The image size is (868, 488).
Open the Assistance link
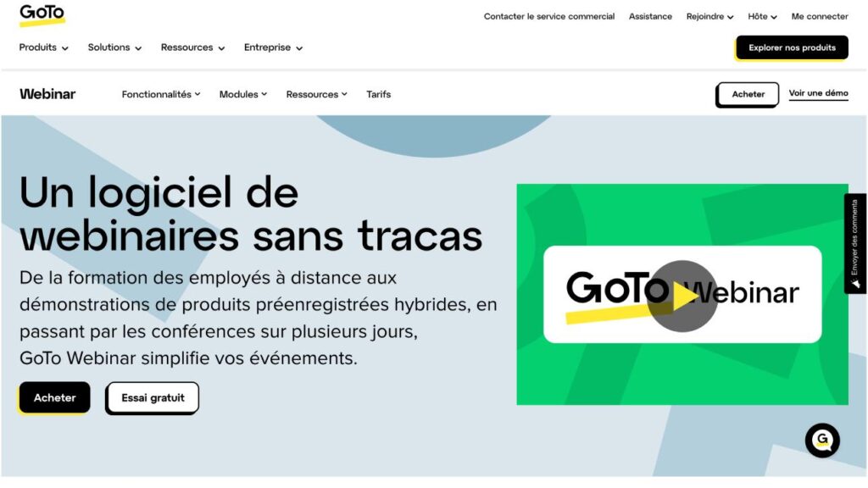click(x=650, y=17)
